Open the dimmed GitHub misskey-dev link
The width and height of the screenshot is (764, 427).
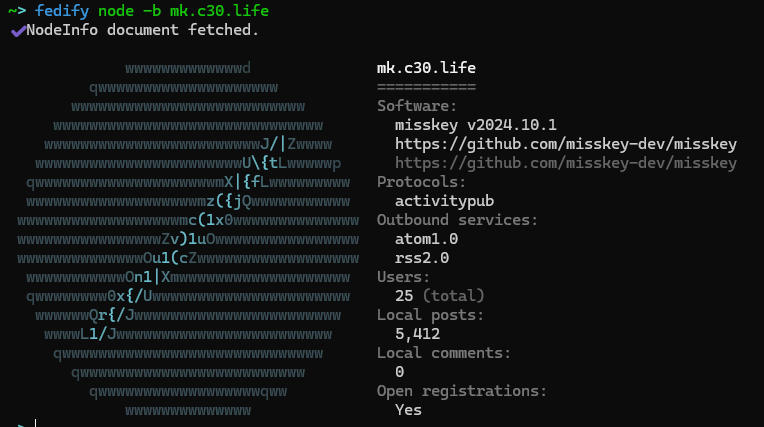click(x=566, y=163)
